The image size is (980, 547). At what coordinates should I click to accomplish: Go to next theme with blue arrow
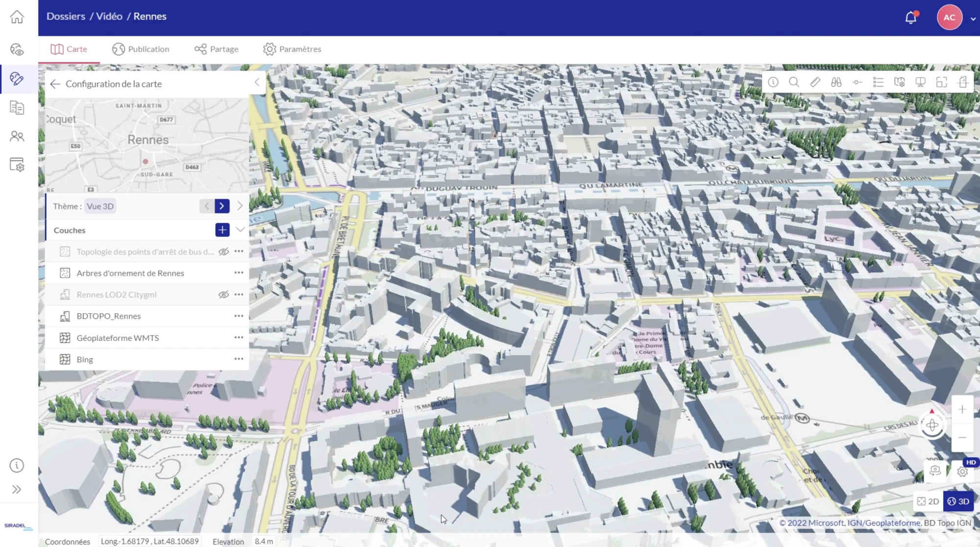(x=221, y=206)
